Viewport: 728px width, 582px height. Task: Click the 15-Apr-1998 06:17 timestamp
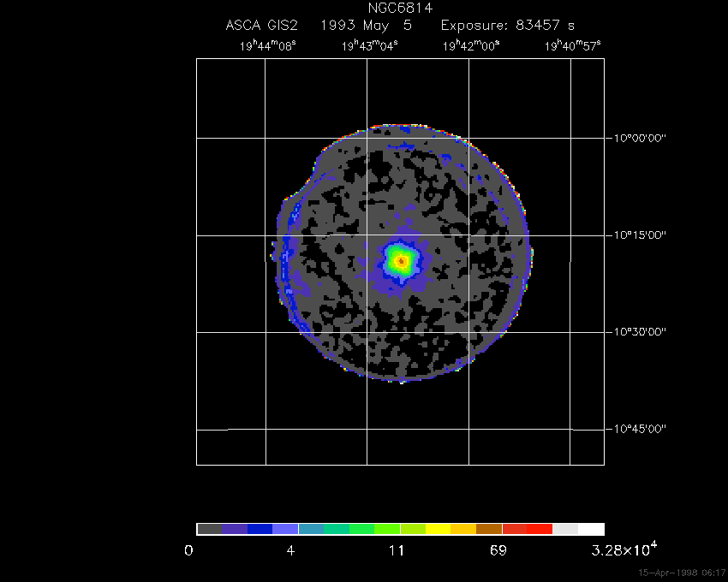pyautogui.click(x=682, y=573)
